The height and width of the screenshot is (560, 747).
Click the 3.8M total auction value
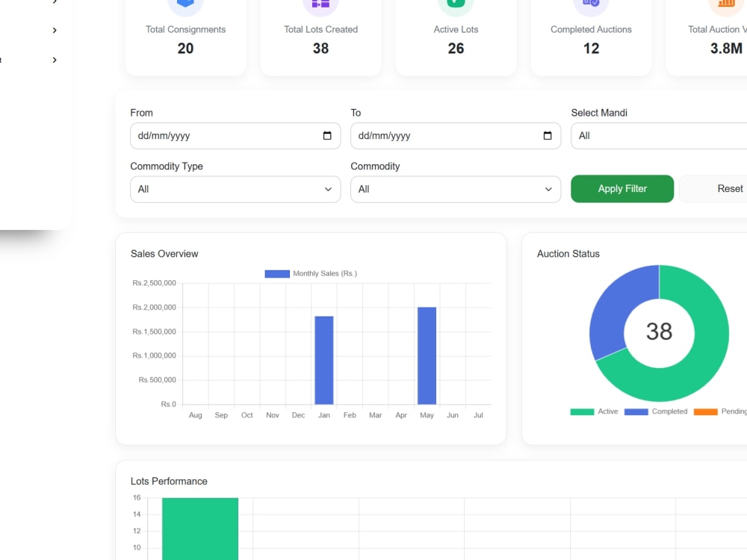point(726,48)
